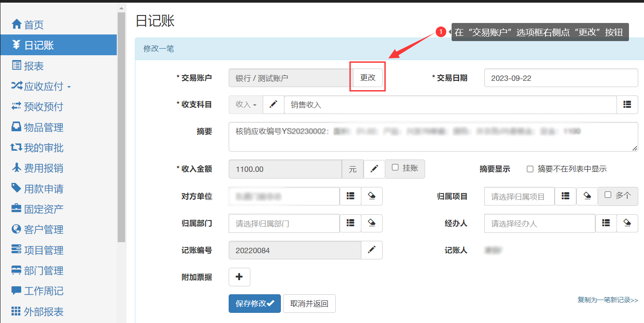The height and width of the screenshot is (323, 644).
Task: Clear 对方单位 with eraser icon
Action: [372, 196]
